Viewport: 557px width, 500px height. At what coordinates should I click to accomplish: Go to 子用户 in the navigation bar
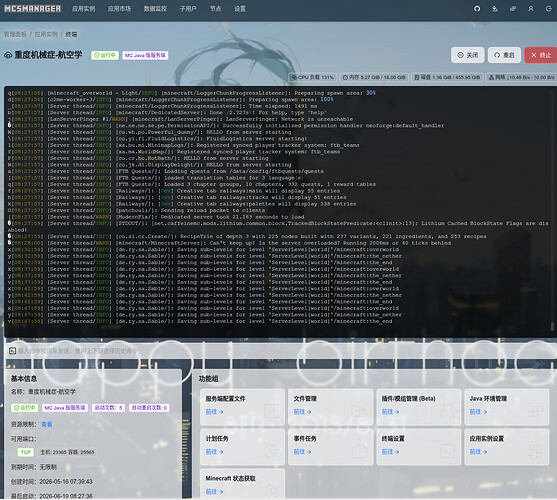point(188,9)
